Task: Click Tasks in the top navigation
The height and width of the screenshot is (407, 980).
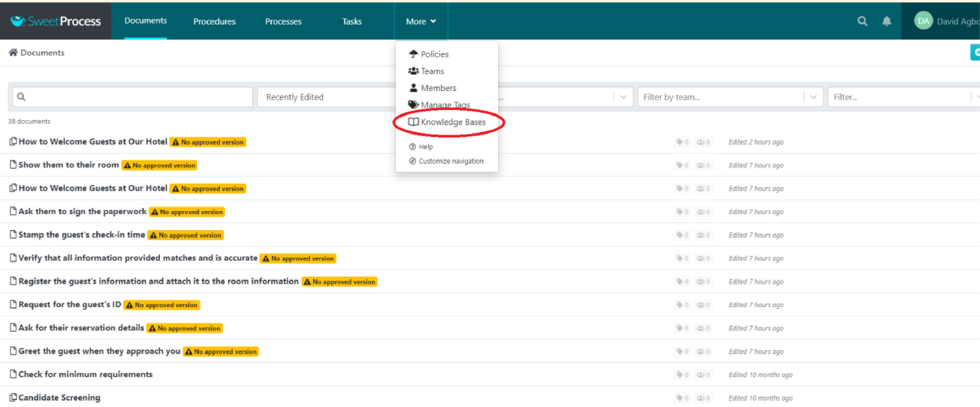Action: pos(351,21)
